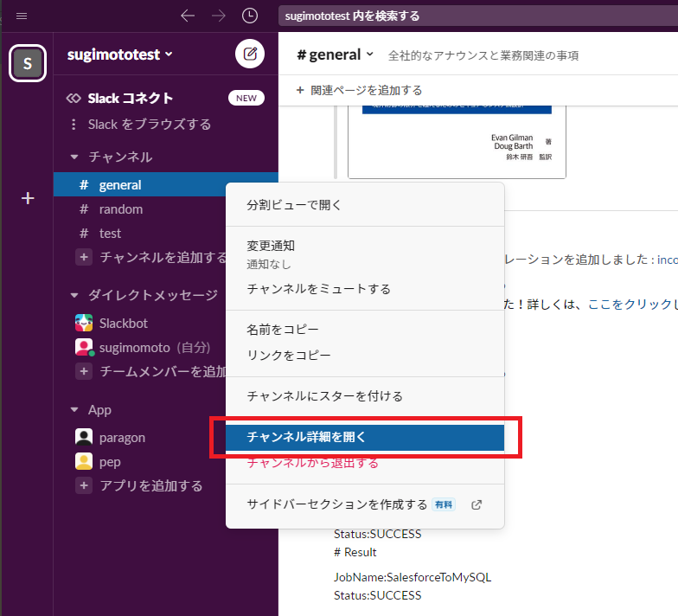Open 変更通知 menu item
Viewport: 678px width, 616px height.
(x=365, y=254)
